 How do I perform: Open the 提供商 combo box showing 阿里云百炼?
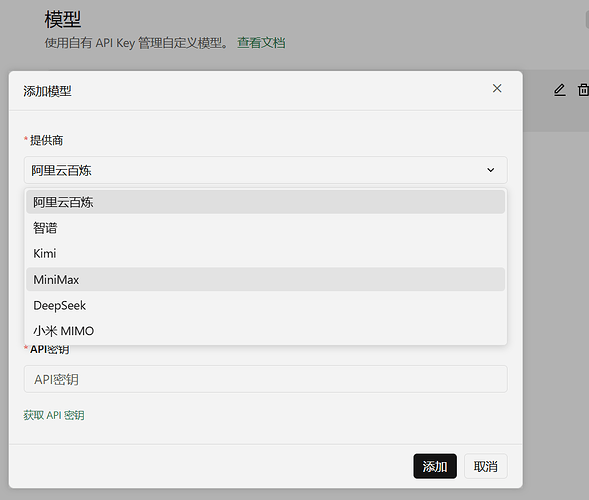click(x=266, y=170)
